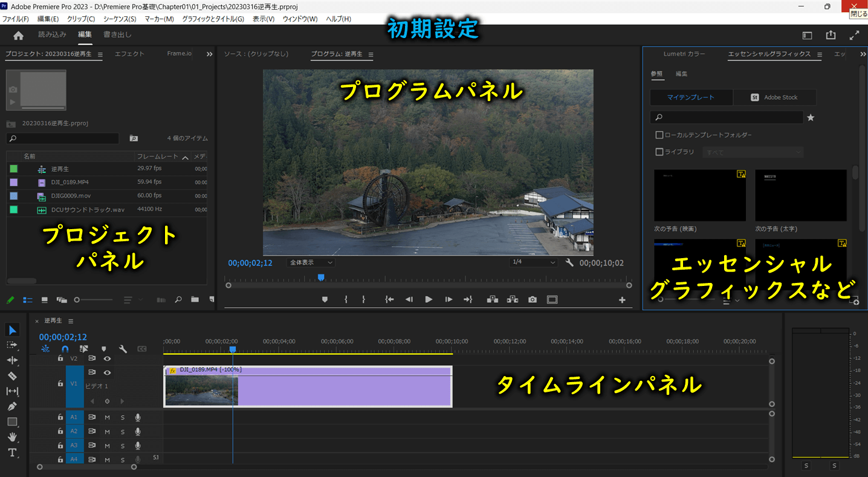This screenshot has height=477, width=868.
Task: Open timeline display settings wrench
Action: pyautogui.click(x=123, y=349)
